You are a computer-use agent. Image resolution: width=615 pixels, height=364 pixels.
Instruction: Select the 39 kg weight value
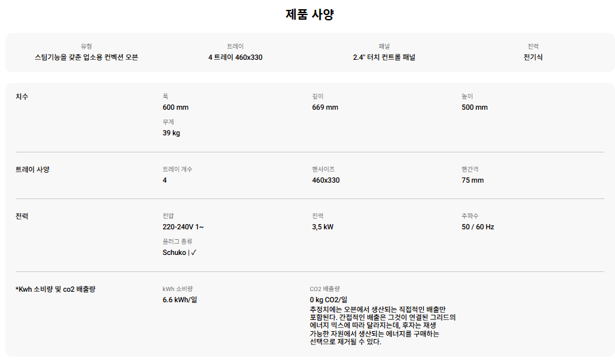(x=171, y=133)
